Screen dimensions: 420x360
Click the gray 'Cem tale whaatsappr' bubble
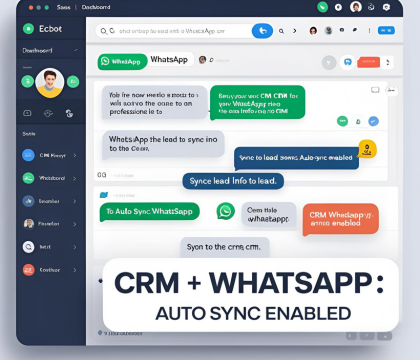(269, 215)
